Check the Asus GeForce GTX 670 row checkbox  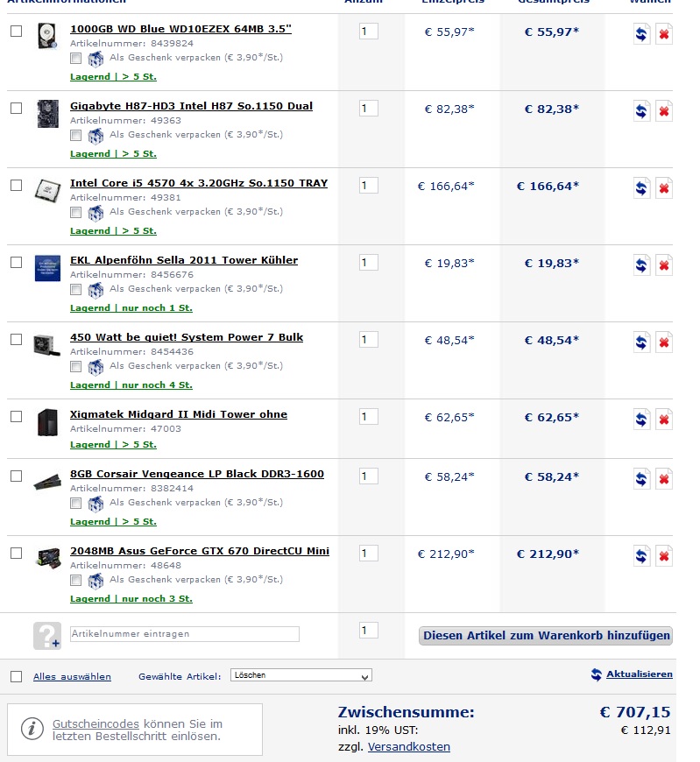[x=16, y=553]
